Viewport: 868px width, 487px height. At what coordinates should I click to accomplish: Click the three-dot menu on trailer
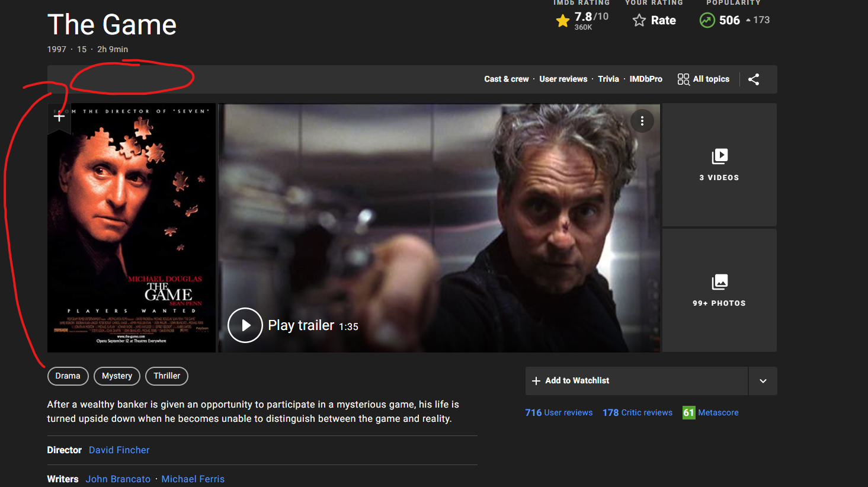coord(642,121)
